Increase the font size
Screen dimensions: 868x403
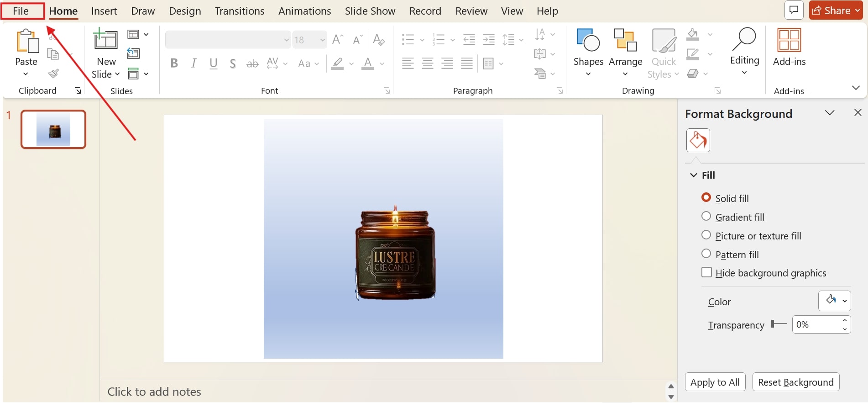pyautogui.click(x=338, y=40)
